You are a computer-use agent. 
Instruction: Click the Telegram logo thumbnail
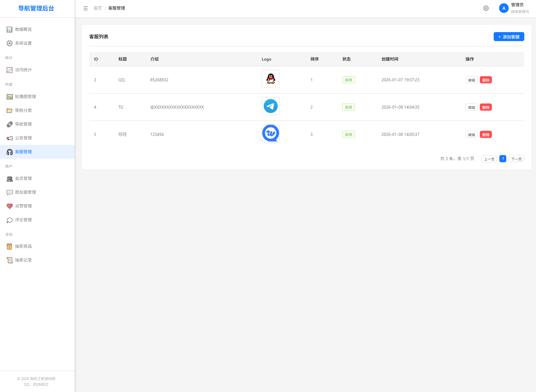pos(271,106)
